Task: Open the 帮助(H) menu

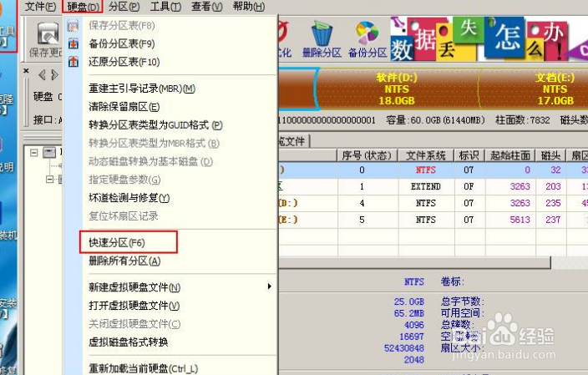Action: click(248, 7)
